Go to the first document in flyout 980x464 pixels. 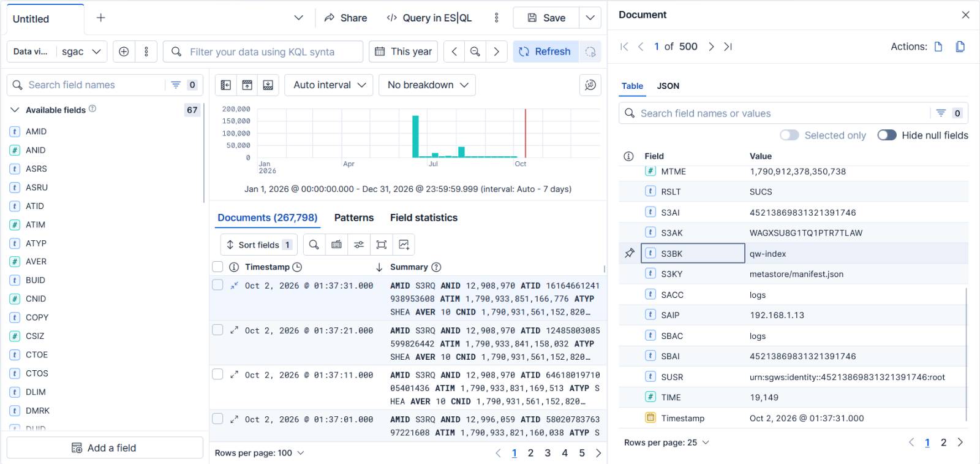(x=624, y=47)
